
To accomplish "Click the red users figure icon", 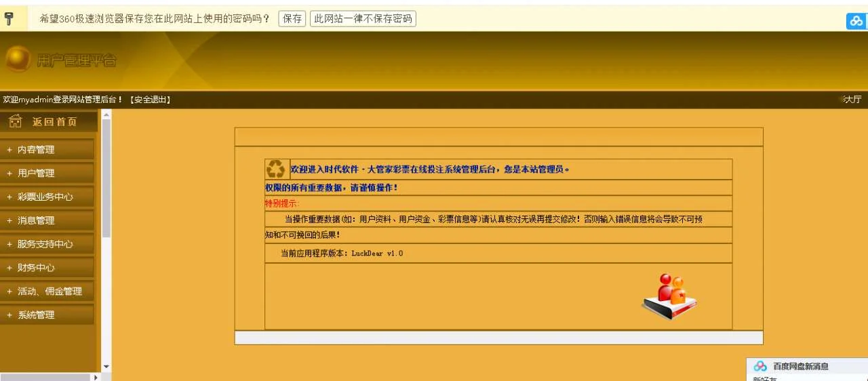I will 669,296.
